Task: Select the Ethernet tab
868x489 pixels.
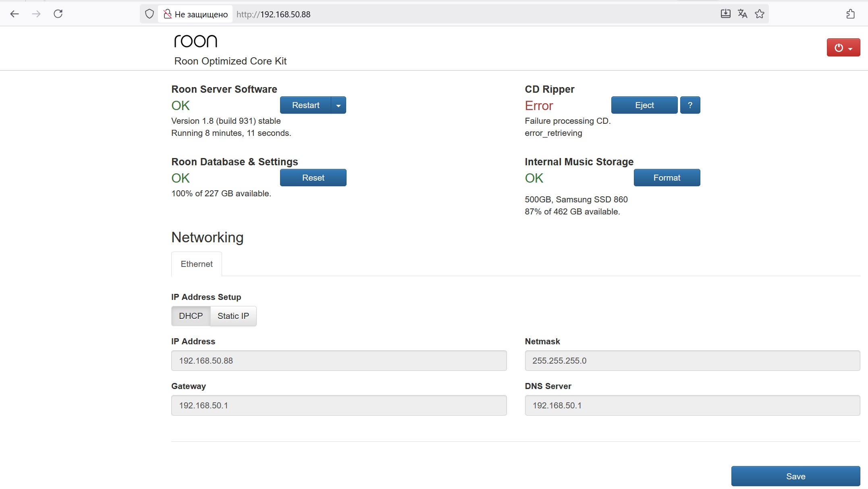Action: coord(197,264)
